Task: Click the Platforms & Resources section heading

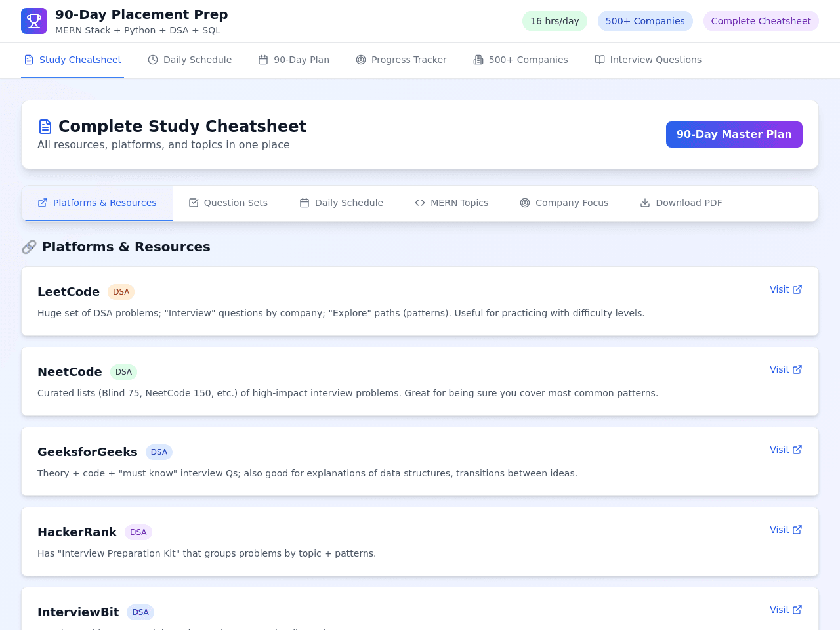Action: pyautogui.click(x=126, y=247)
